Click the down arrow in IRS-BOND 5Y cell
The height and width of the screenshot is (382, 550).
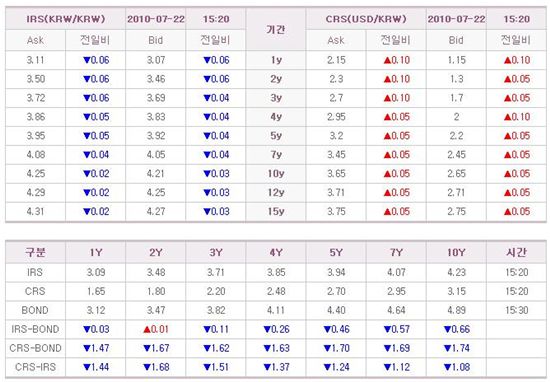(x=327, y=329)
